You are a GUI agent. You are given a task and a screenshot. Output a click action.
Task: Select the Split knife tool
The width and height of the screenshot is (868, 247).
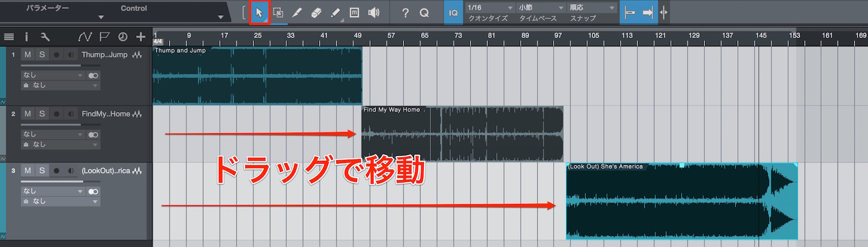[x=297, y=13]
